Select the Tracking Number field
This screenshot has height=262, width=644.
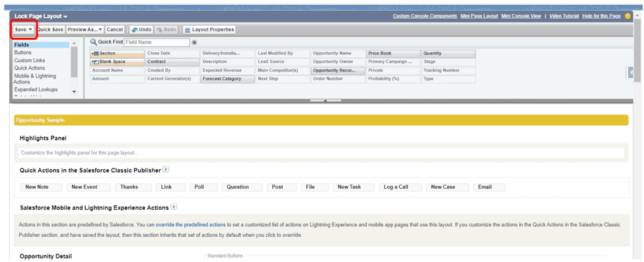point(448,70)
